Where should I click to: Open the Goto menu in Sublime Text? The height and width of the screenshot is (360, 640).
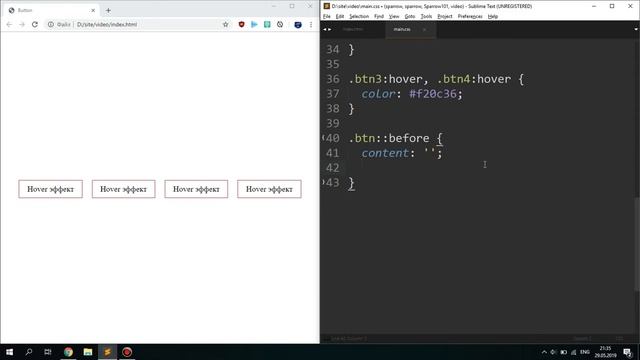click(410, 16)
